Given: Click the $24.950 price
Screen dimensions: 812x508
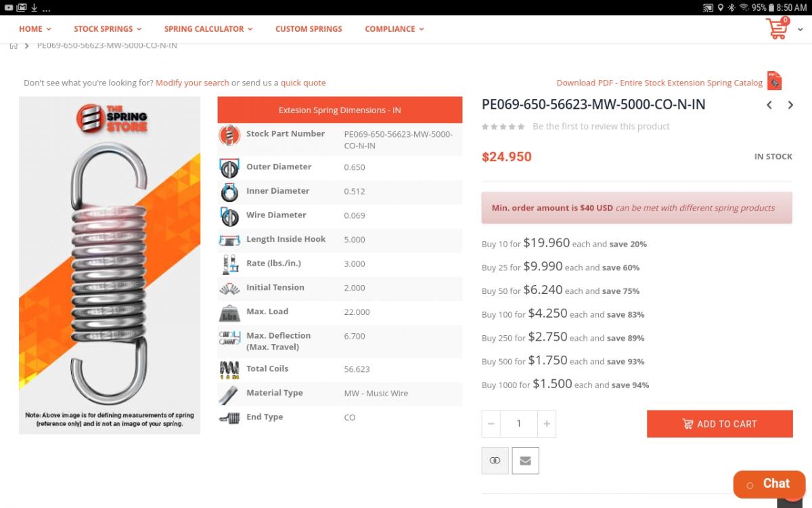Looking at the screenshot, I should click(506, 157).
